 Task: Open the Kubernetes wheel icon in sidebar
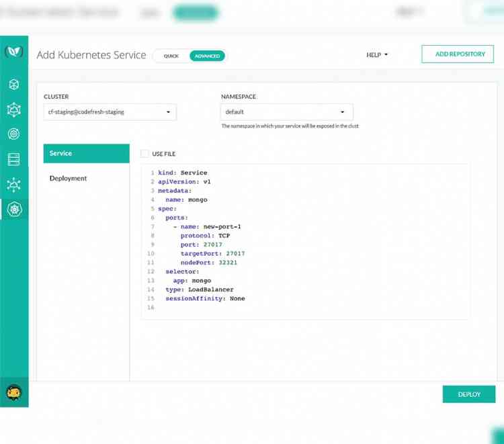14,209
